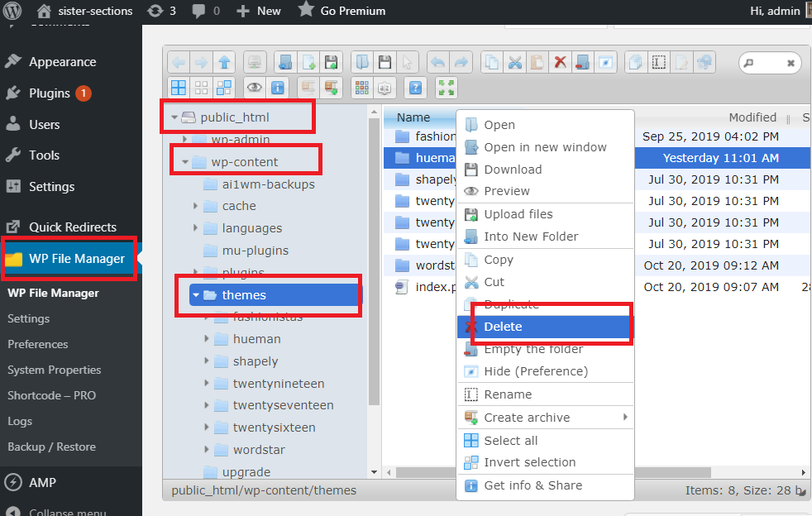812x516 pixels.
Task: Click the Empty folder toolbar icon
Action: click(583, 63)
